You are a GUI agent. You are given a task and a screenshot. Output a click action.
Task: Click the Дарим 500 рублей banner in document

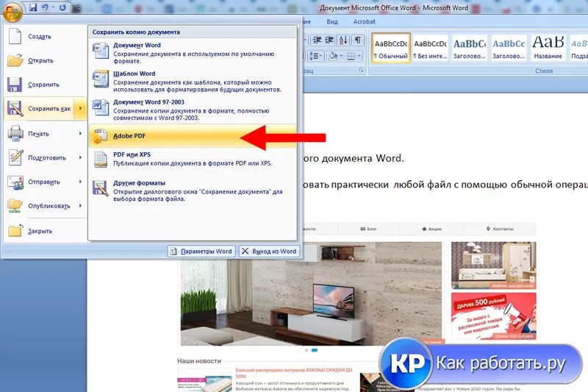coord(493,316)
